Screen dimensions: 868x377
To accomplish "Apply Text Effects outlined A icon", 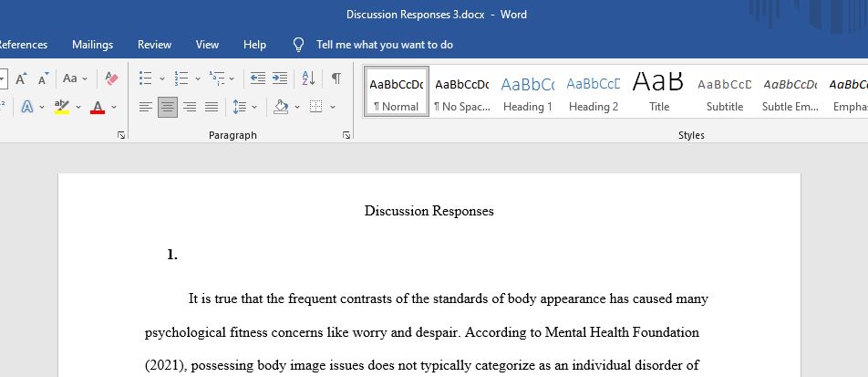I will click(26, 107).
